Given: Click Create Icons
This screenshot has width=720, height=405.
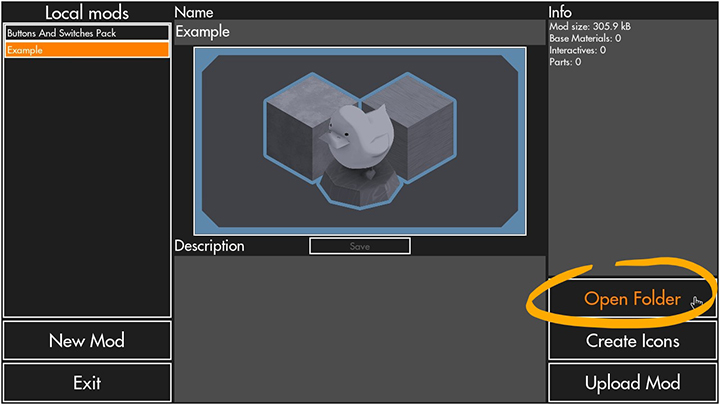Looking at the screenshot, I should (x=632, y=341).
